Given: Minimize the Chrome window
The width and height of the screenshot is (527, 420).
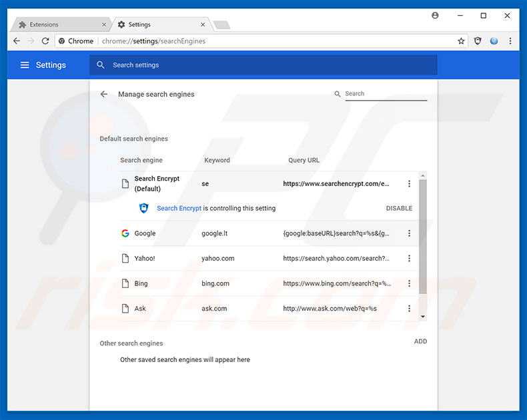Looking at the screenshot, I should (x=460, y=15).
